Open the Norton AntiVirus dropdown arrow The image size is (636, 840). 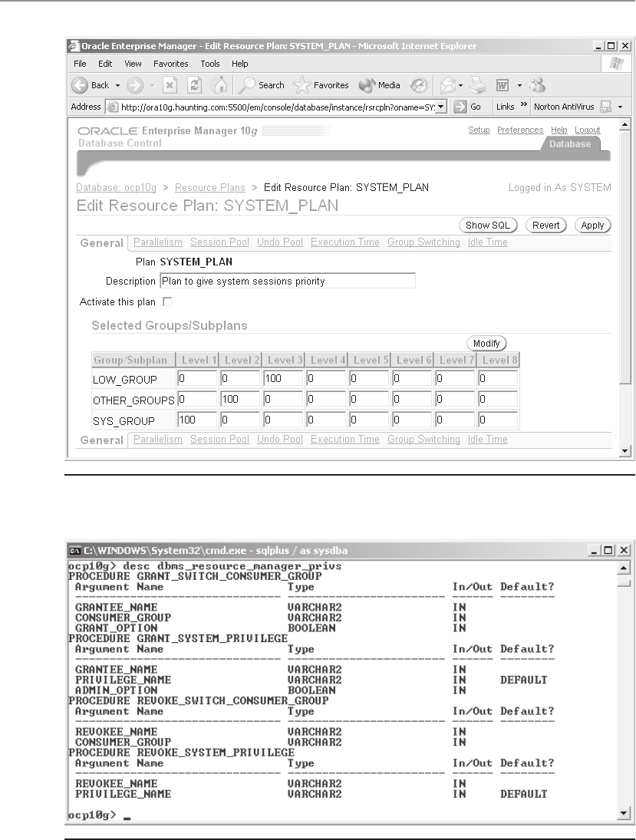(621, 107)
